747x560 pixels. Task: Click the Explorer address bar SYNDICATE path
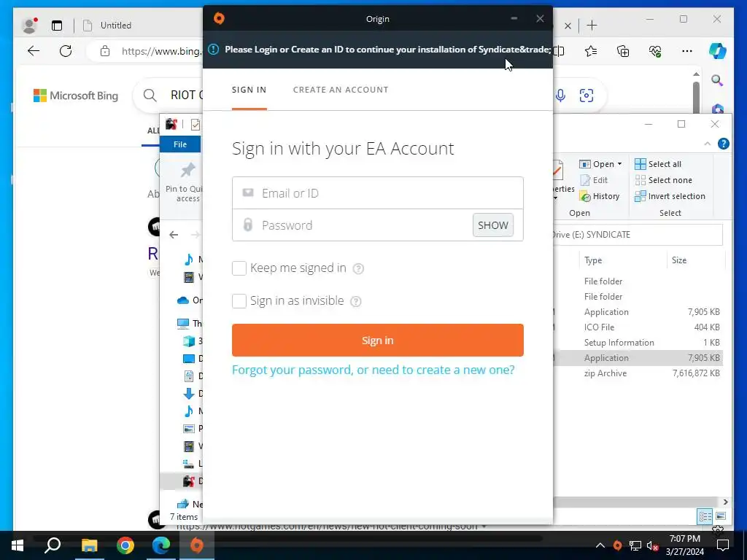pyautogui.click(x=638, y=235)
